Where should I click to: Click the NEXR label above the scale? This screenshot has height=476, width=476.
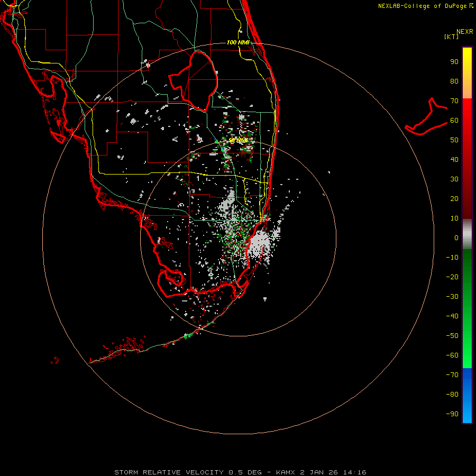[x=464, y=32]
